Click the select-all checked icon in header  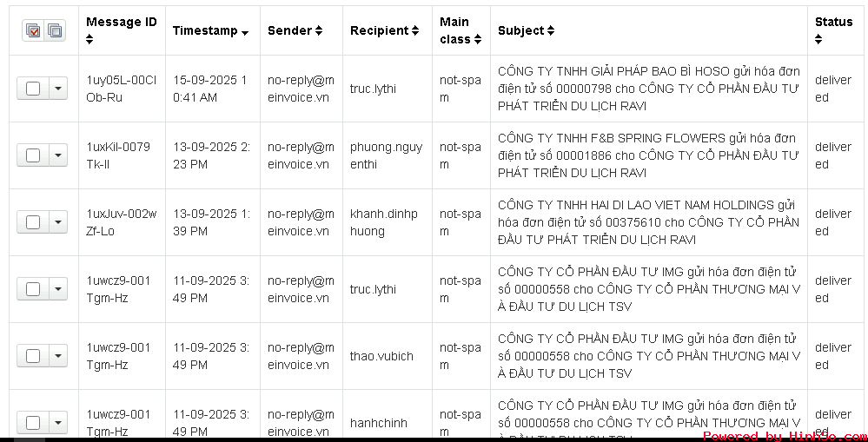pos(33,31)
